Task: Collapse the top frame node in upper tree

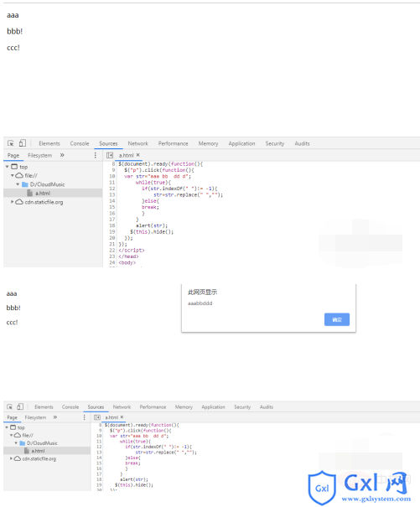Action: point(7,167)
